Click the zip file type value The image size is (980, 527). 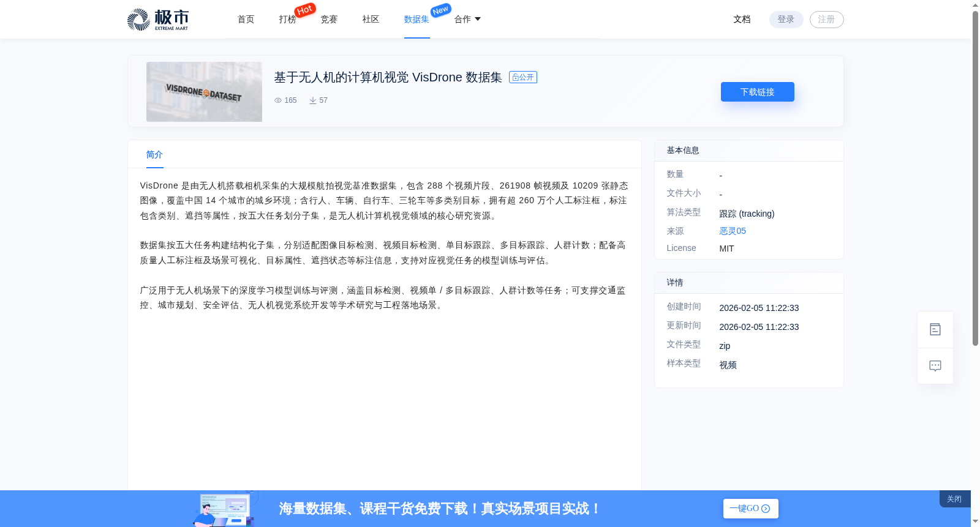[725, 346]
